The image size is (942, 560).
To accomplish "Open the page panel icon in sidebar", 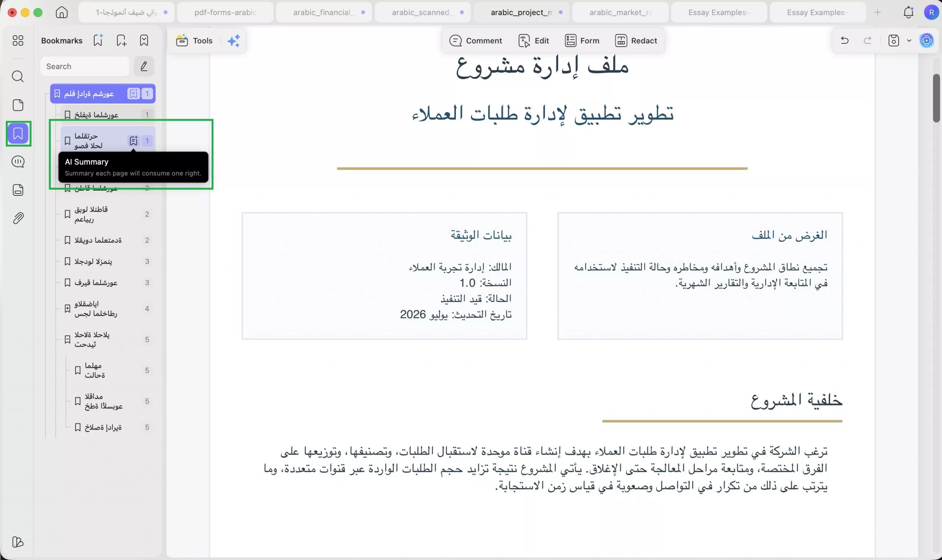I will point(18,105).
